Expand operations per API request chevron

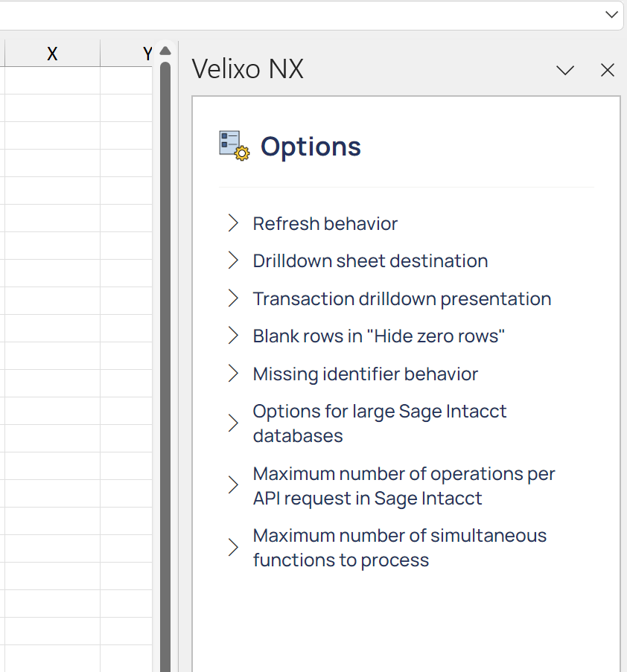(x=233, y=485)
